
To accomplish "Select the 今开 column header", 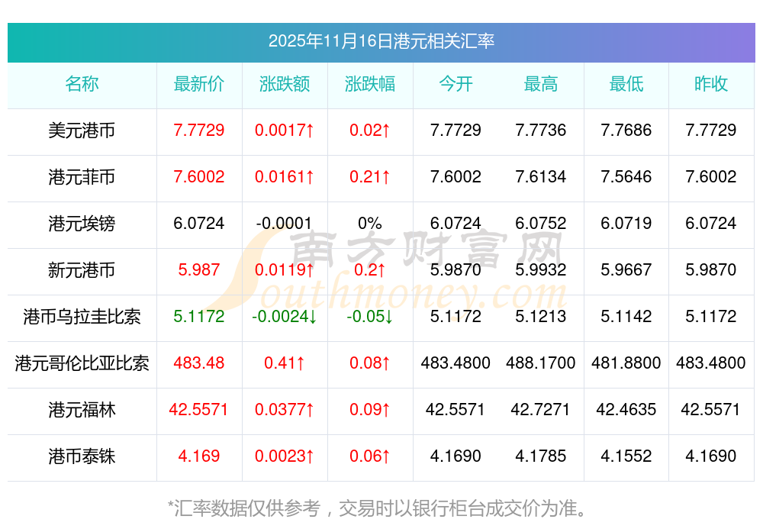I will (456, 84).
